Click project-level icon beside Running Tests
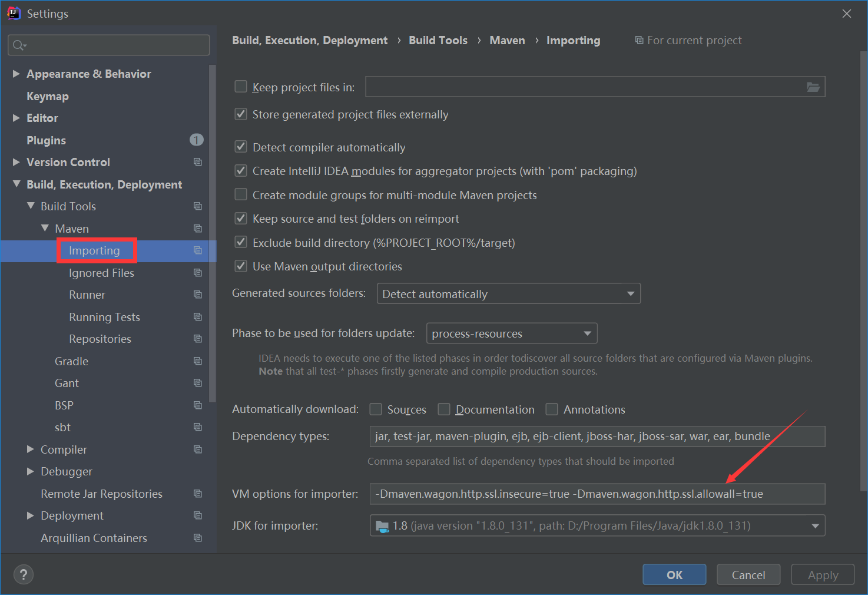 [x=198, y=317]
